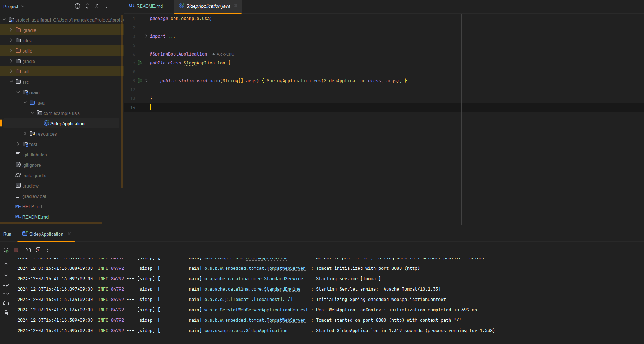Click the Select Opened File crosshair icon

(x=78, y=6)
